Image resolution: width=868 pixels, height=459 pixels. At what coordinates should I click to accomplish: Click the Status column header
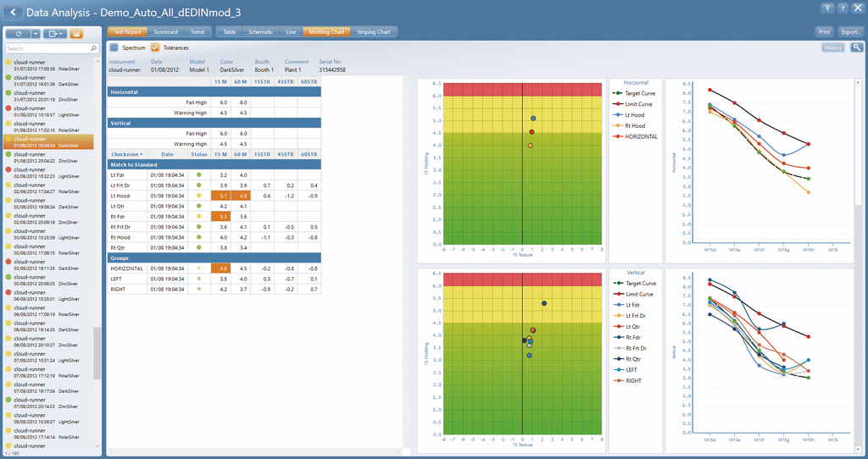[x=199, y=154]
